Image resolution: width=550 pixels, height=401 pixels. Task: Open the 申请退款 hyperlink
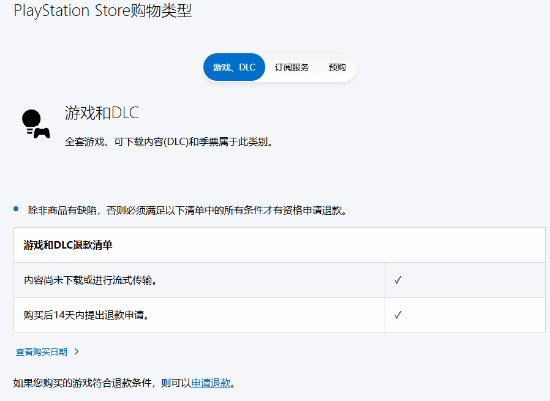click(x=211, y=383)
